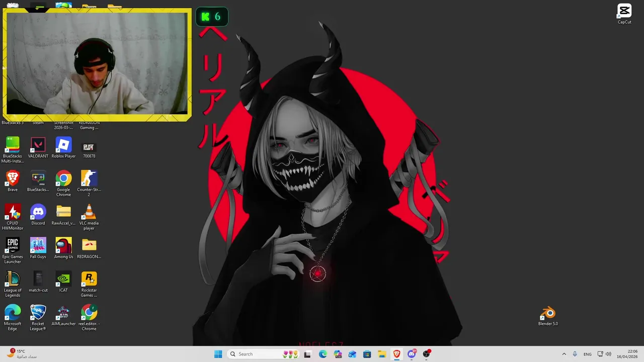Screen dimensions: 644x362
Task: Select the Google Chrome desktop icon
Action: (x=63, y=184)
